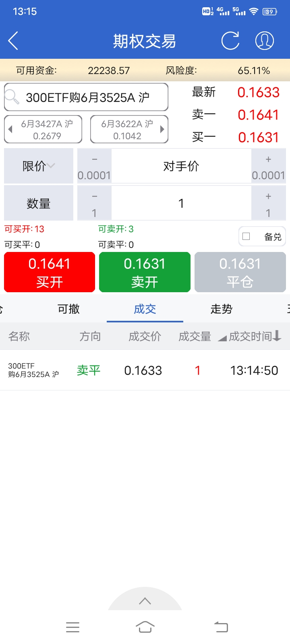Tap the Android home navigation icon
The height and width of the screenshot is (644, 290).
pos(145,627)
